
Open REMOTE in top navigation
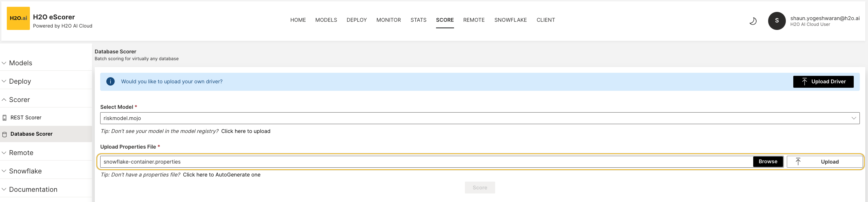(474, 20)
